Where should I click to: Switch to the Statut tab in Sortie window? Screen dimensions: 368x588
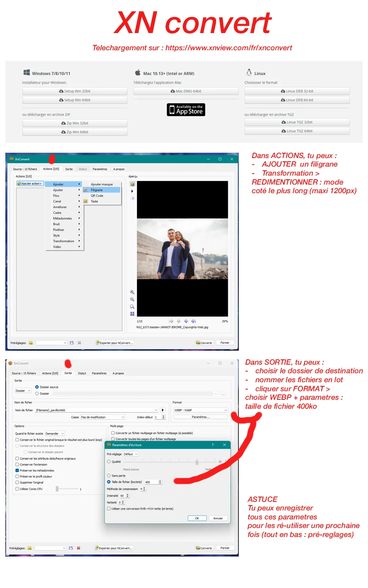[x=82, y=373]
